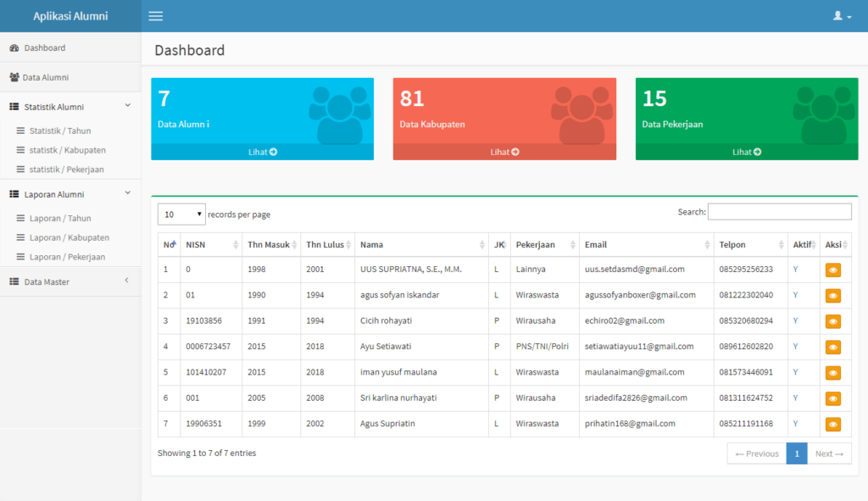The height and width of the screenshot is (501, 868).
Task: Go to Next page in pagination
Action: [828, 454]
